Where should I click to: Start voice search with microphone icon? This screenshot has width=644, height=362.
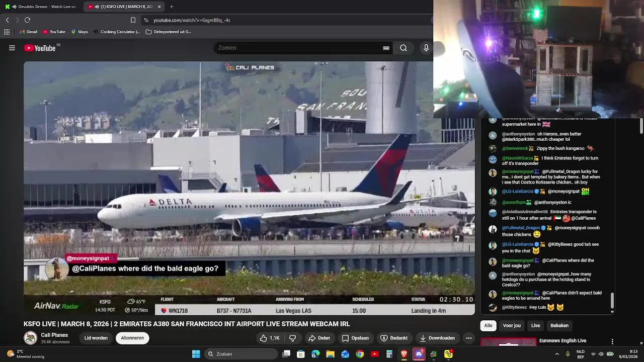426,48
